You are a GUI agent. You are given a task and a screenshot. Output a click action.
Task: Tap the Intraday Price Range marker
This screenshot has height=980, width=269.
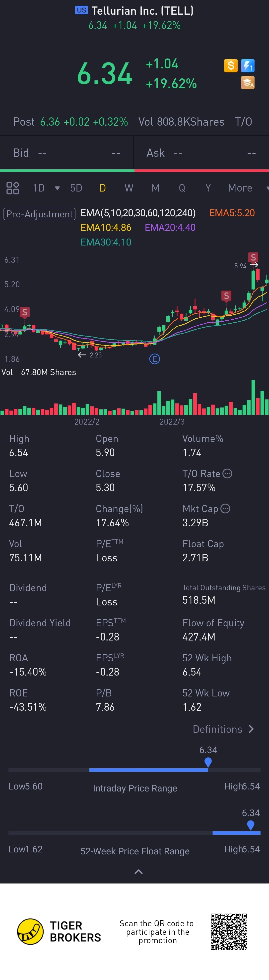coord(208,762)
